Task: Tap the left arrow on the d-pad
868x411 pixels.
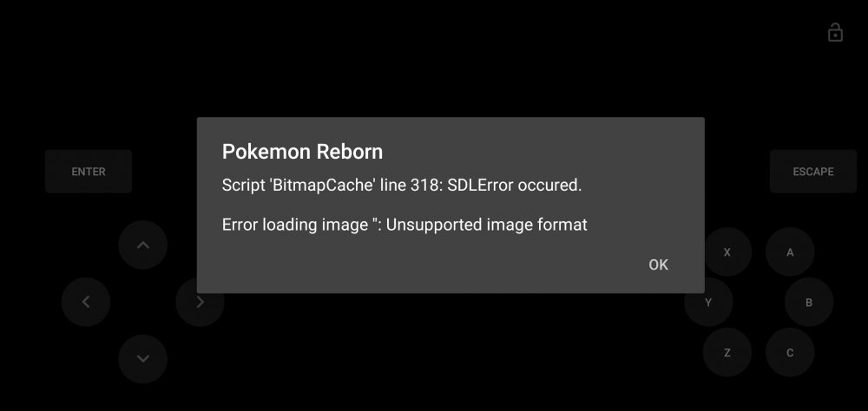Action: [86, 302]
